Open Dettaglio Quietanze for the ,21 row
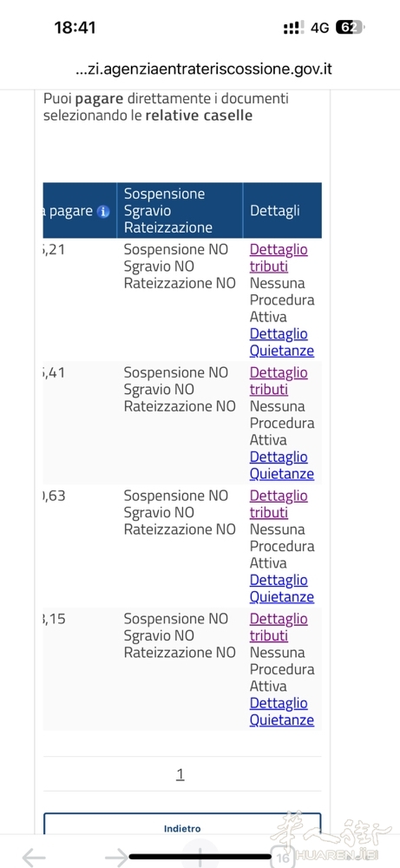The image size is (400, 868). (x=282, y=342)
